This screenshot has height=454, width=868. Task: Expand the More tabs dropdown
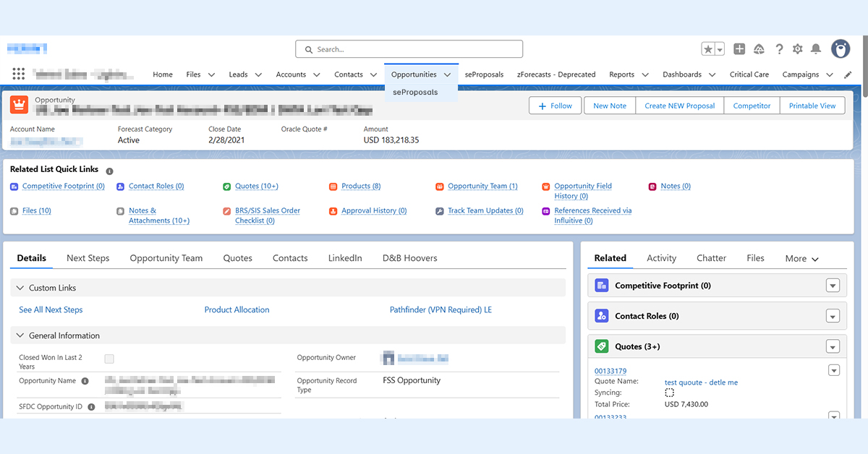click(x=801, y=258)
